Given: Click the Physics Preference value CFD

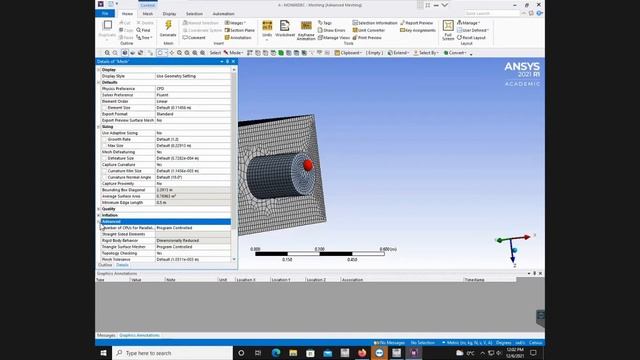Looking at the screenshot, I should 193,89.
